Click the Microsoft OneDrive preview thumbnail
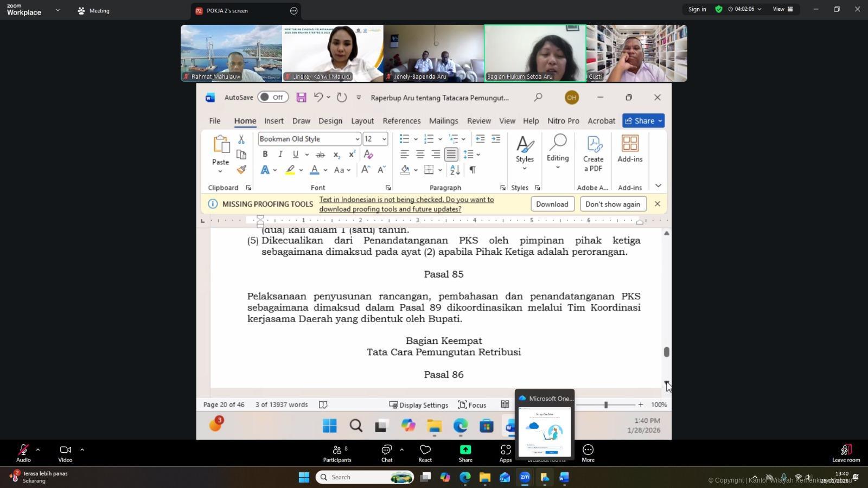Image resolution: width=868 pixels, height=488 pixels. (x=544, y=432)
